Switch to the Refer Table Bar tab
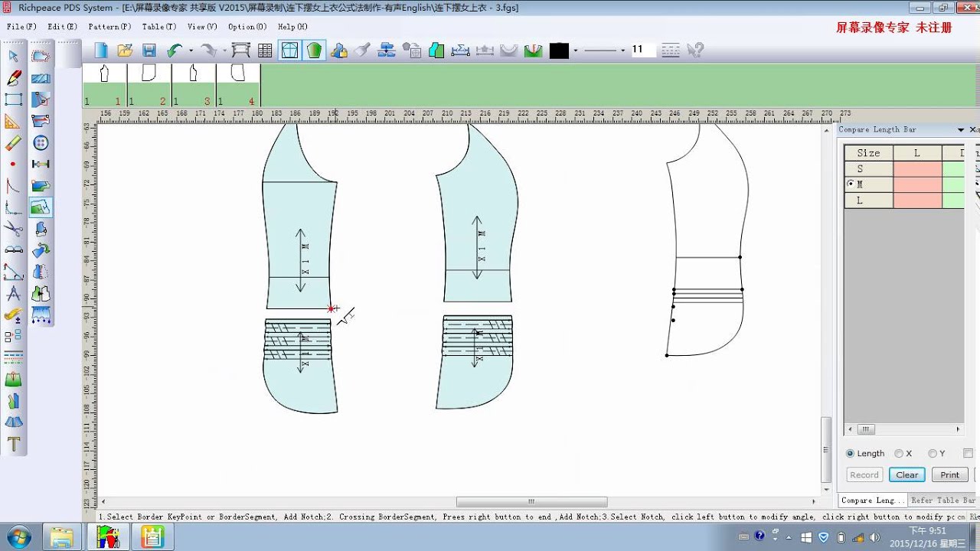 tap(943, 500)
